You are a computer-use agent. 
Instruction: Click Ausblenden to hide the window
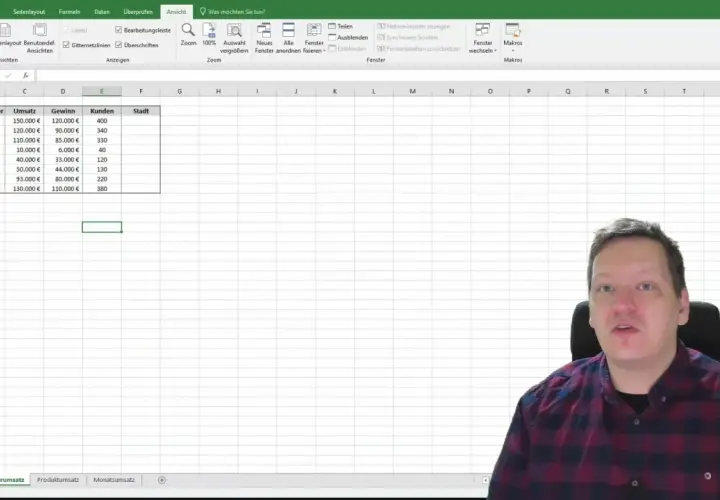(x=348, y=37)
